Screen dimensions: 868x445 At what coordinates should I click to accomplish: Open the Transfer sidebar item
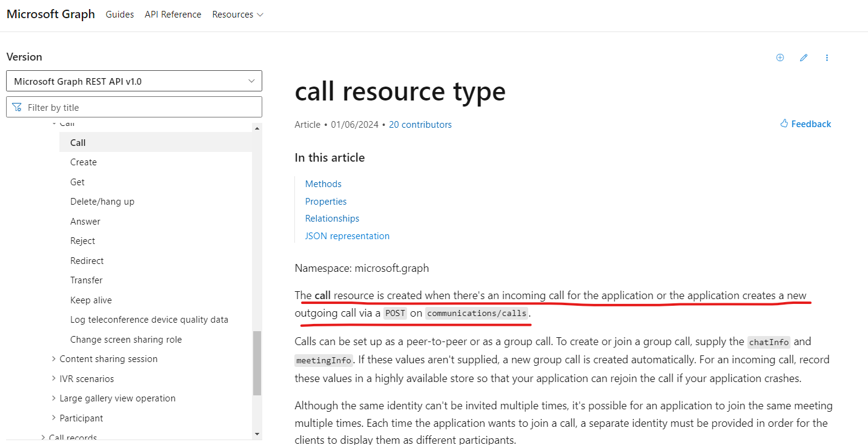tap(86, 280)
